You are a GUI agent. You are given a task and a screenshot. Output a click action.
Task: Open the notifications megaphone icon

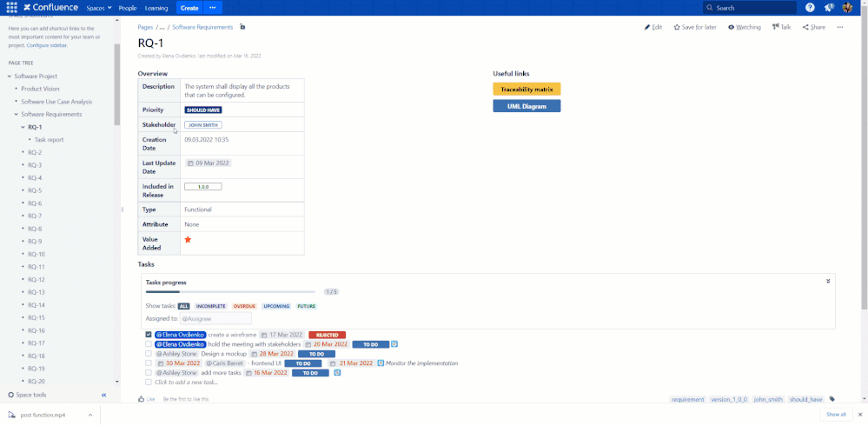click(829, 8)
